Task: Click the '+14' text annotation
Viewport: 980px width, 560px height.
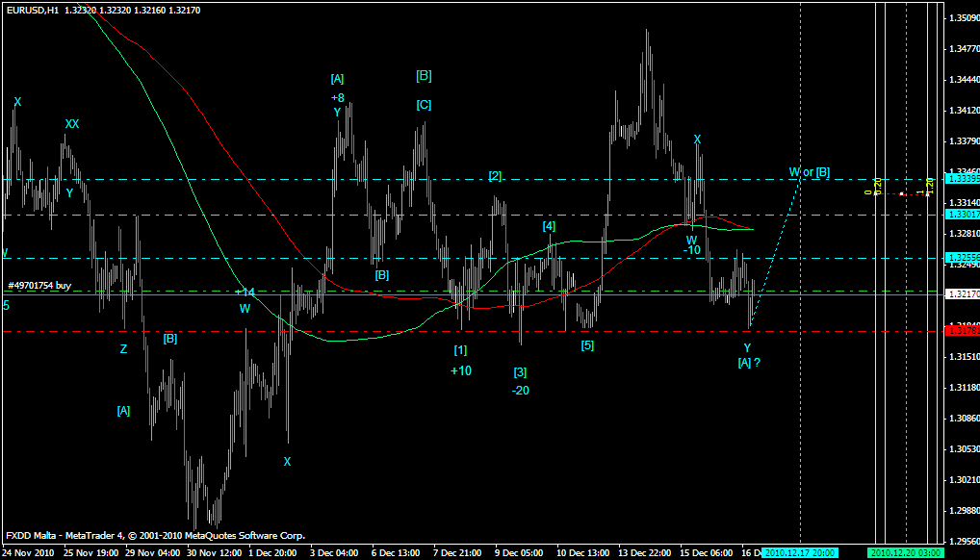Action: point(245,293)
